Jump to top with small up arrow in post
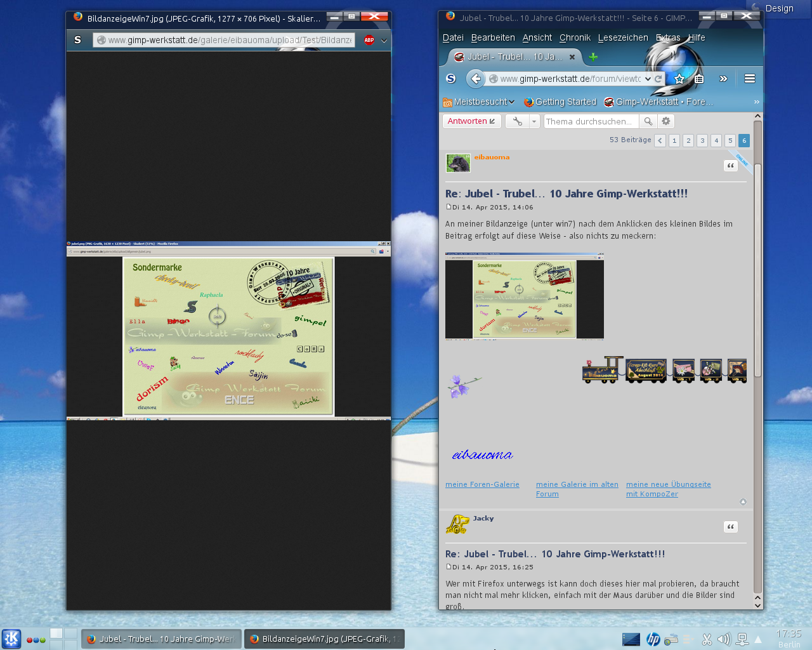This screenshot has height=650, width=812. (743, 501)
